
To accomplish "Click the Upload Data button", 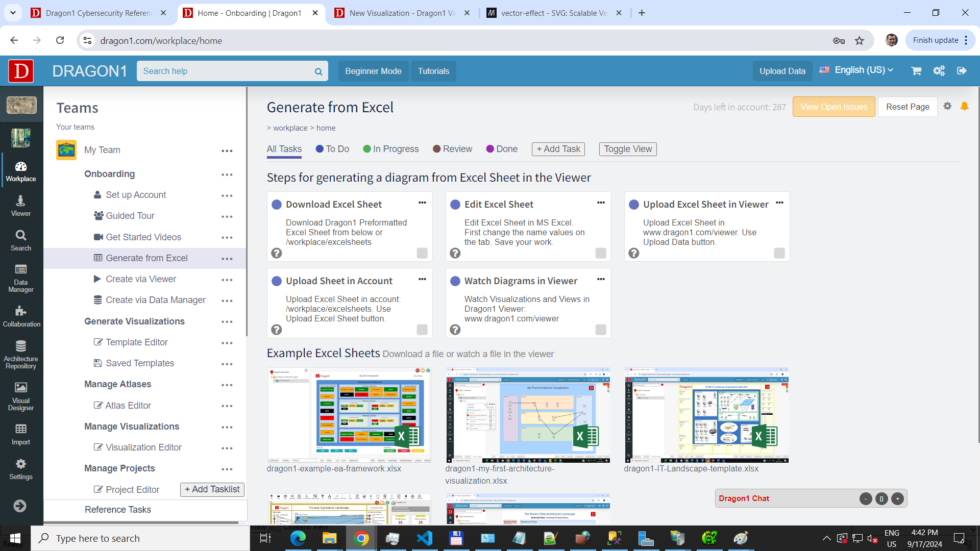I will [782, 71].
